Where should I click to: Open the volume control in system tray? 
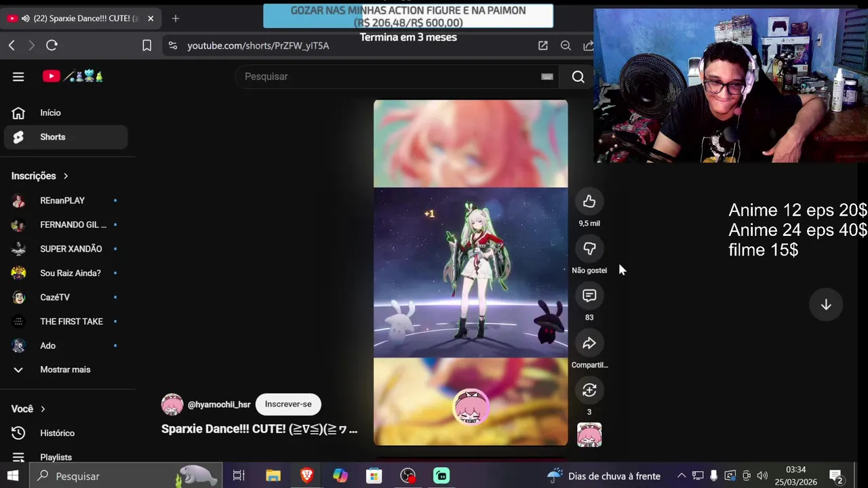click(x=762, y=476)
